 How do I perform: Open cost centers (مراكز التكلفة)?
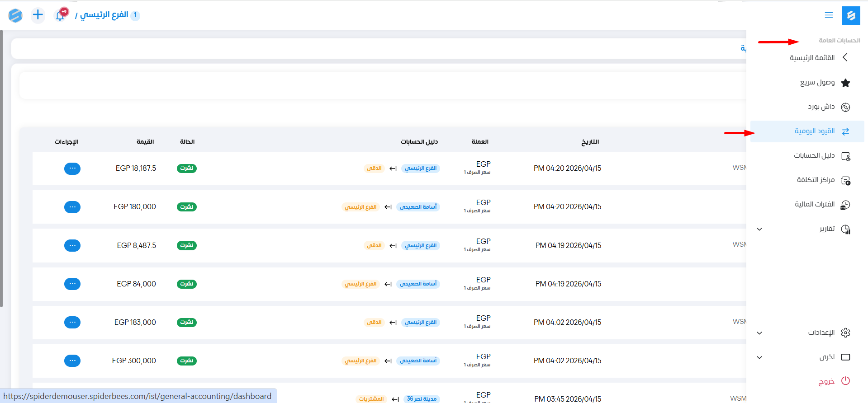(x=816, y=180)
